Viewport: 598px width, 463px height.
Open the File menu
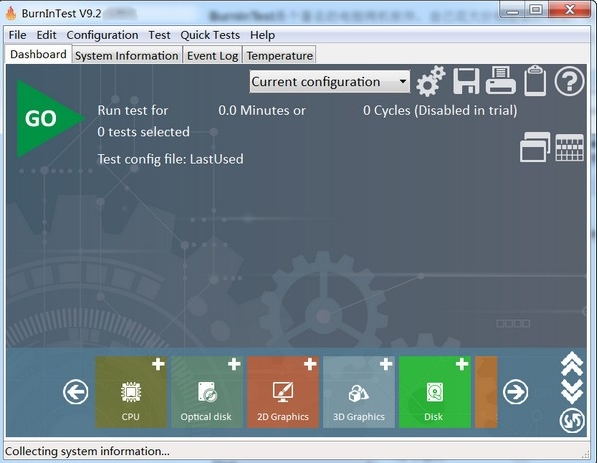click(x=18, y=35)
